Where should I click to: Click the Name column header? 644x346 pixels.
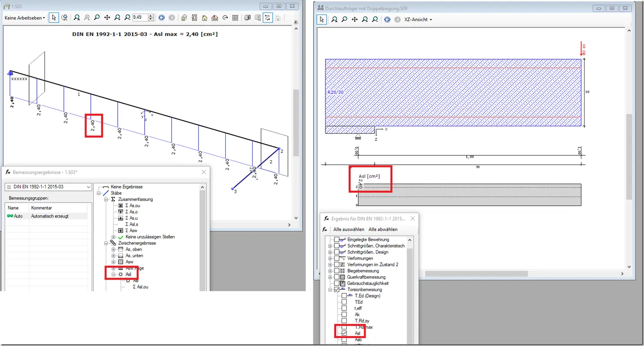coord(17,208)
